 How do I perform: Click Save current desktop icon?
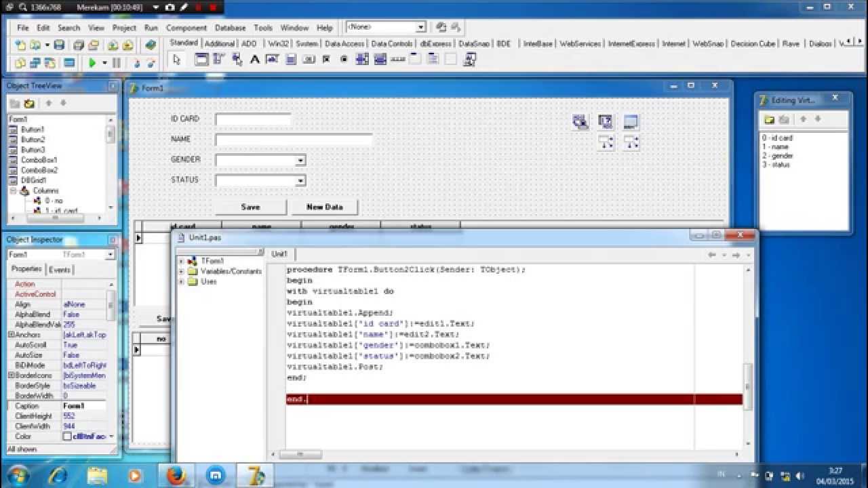pyautogui.click(x=441, y=27)
